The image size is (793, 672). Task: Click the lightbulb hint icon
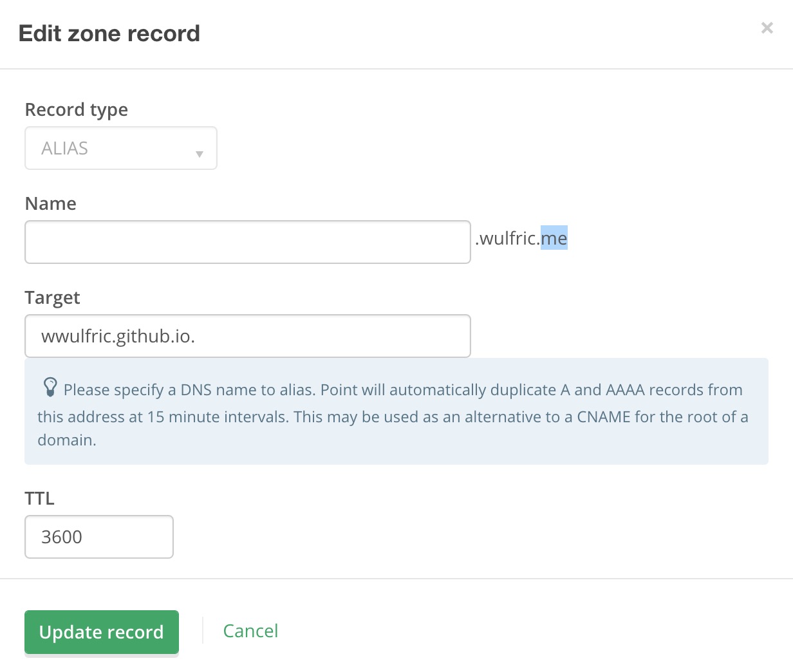click(50, 387)
